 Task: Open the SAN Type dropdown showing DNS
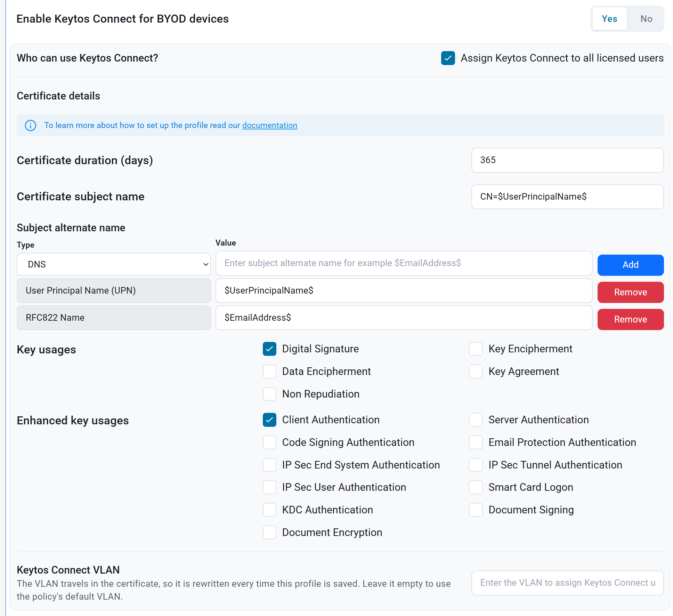point(114,264)
